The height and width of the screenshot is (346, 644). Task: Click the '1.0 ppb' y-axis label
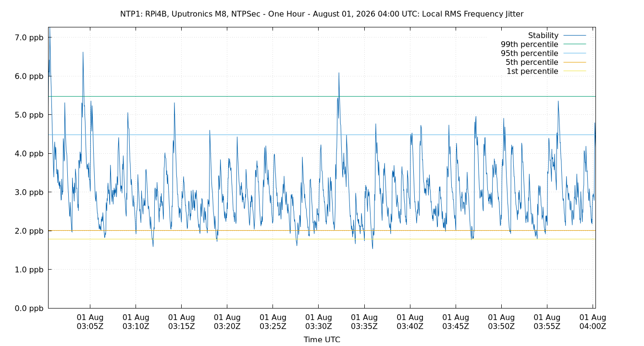(x=30, y=270)
